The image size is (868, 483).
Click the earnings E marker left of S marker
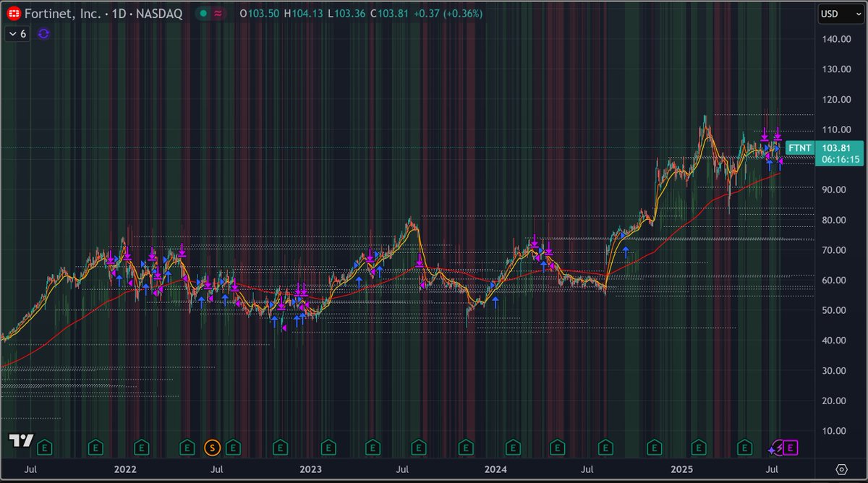(x=187, y=448)
